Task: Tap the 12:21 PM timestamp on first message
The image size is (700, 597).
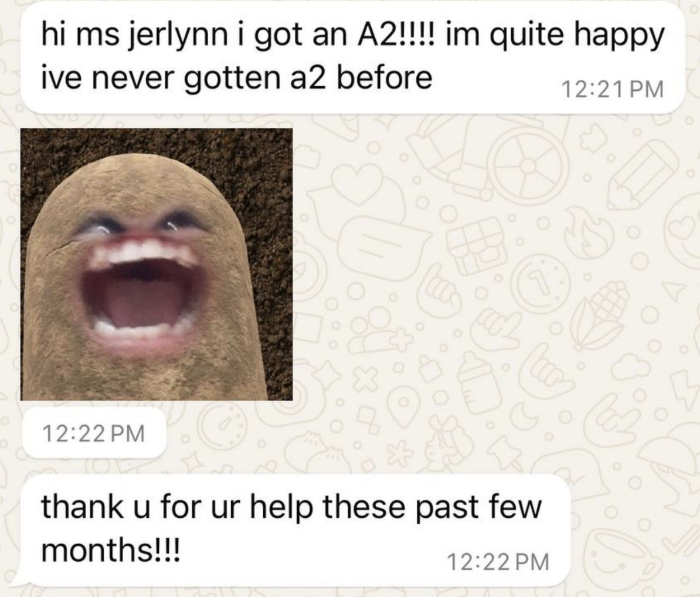Action: tap(613, 89)
